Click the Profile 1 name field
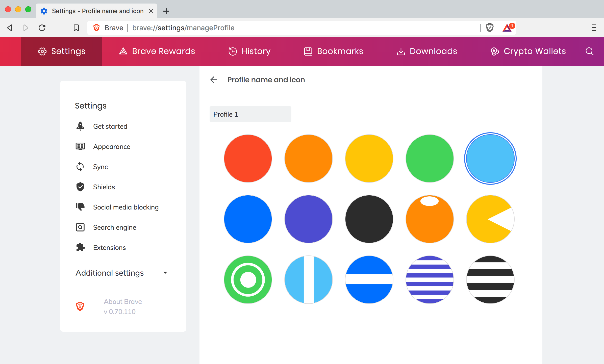The height and width of the screenshot is (364, 604). pos(250,114)
